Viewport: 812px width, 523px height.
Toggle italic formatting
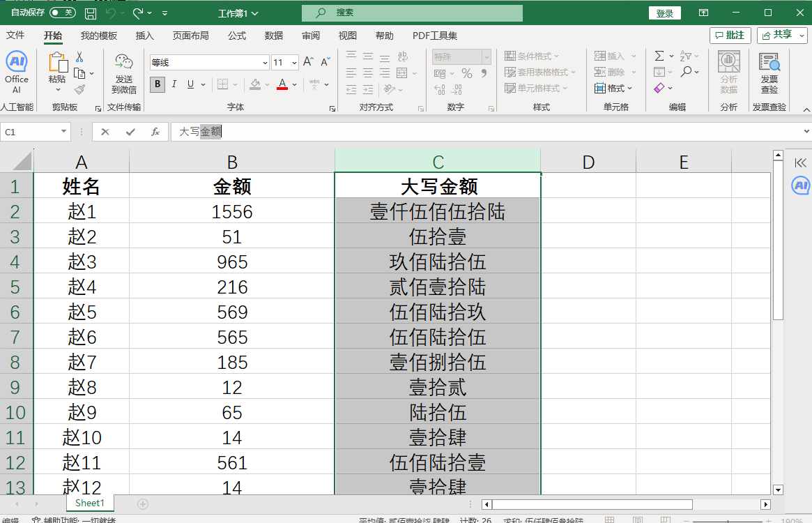click(x=173, y=84)
